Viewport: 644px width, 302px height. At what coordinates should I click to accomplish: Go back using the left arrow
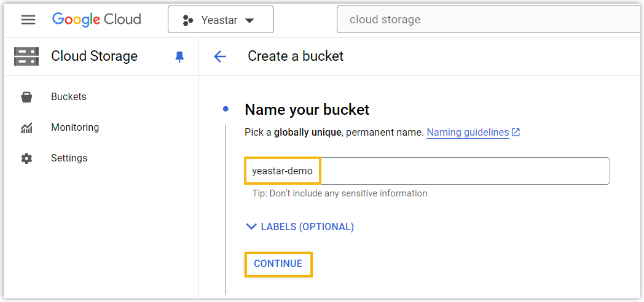point(220,56)
